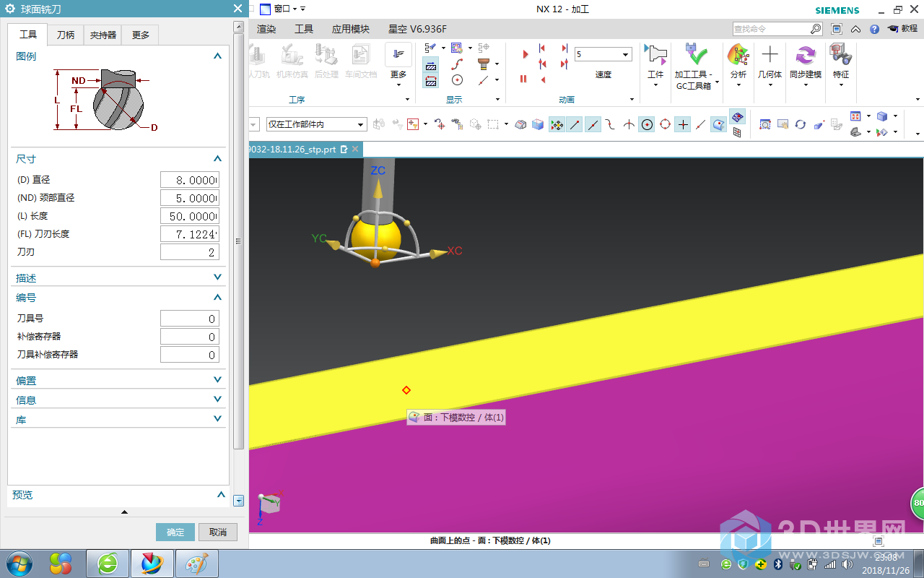Toggle the end point snap
This screenshot has height=578, width=924.
tap(575, 124)
